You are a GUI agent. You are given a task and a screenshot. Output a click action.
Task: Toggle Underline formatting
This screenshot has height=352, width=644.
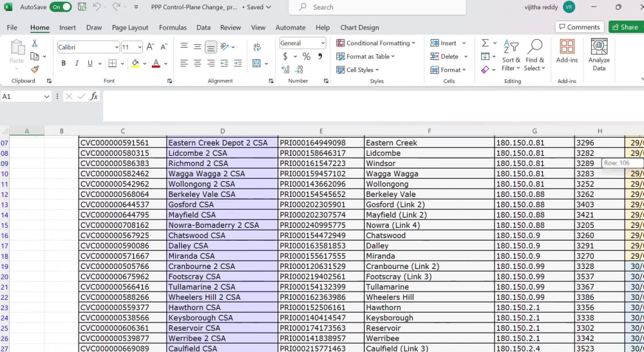point(90,63)
